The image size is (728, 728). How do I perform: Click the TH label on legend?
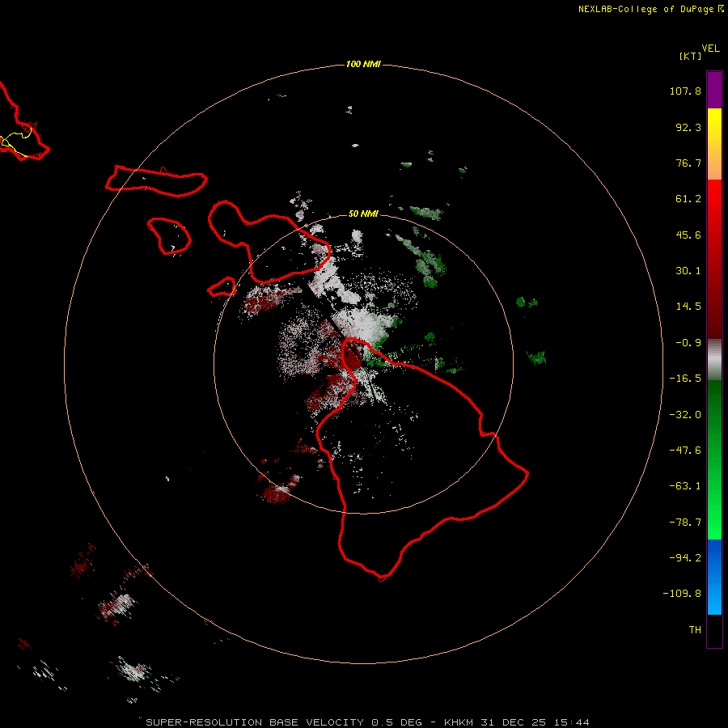click(695, 630)
